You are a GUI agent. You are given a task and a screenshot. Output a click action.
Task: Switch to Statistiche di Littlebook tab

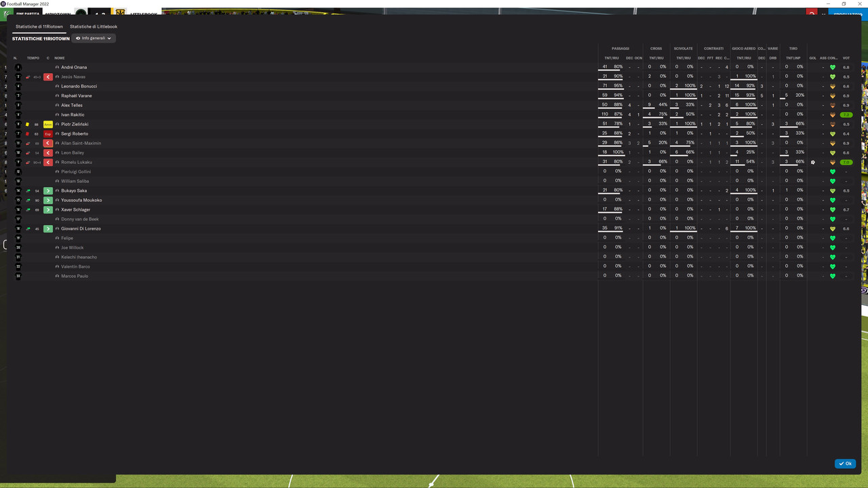click(94, 26)
